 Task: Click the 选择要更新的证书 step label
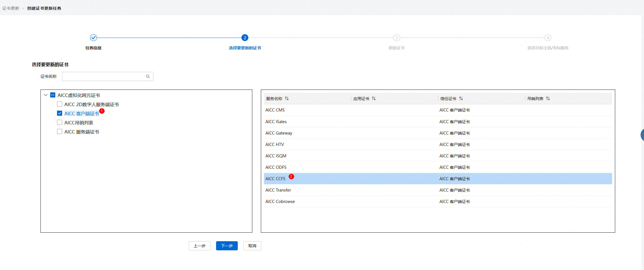coord(245,48)
